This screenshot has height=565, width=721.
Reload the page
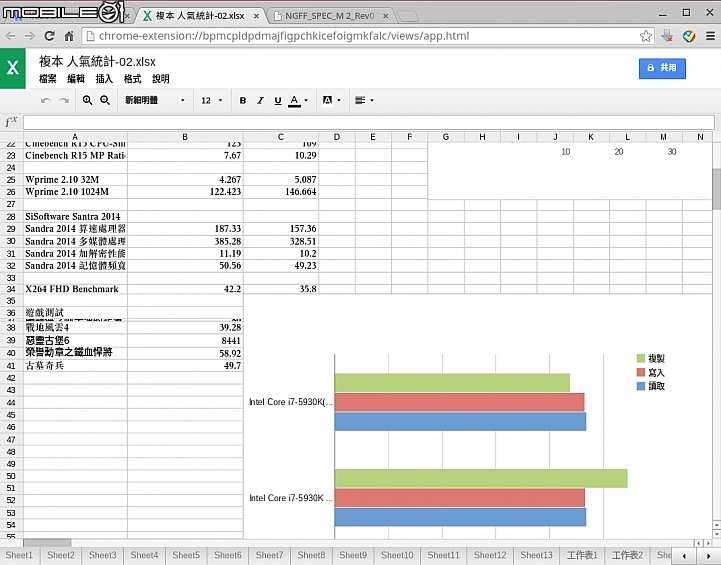coord(49,36)
